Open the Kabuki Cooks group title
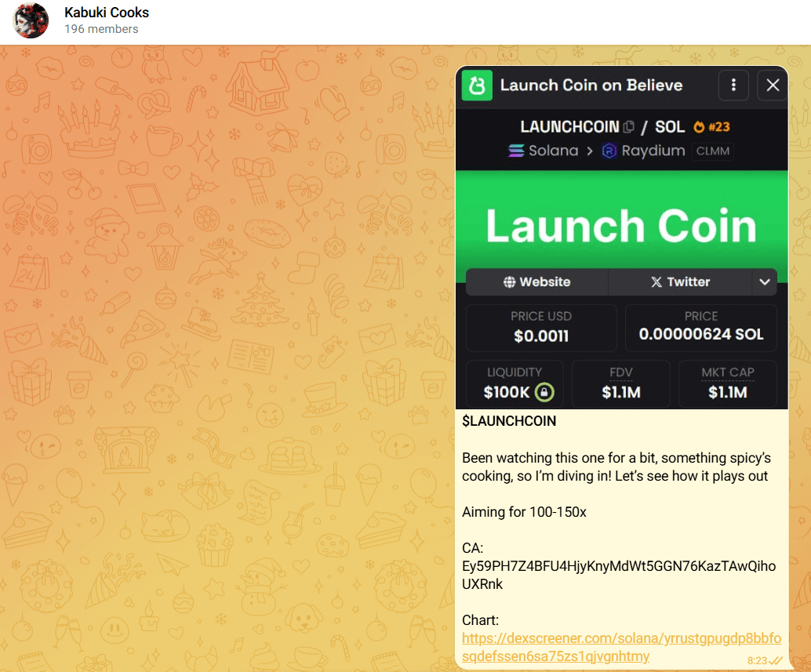811x672 pixels. pos(107,13)
